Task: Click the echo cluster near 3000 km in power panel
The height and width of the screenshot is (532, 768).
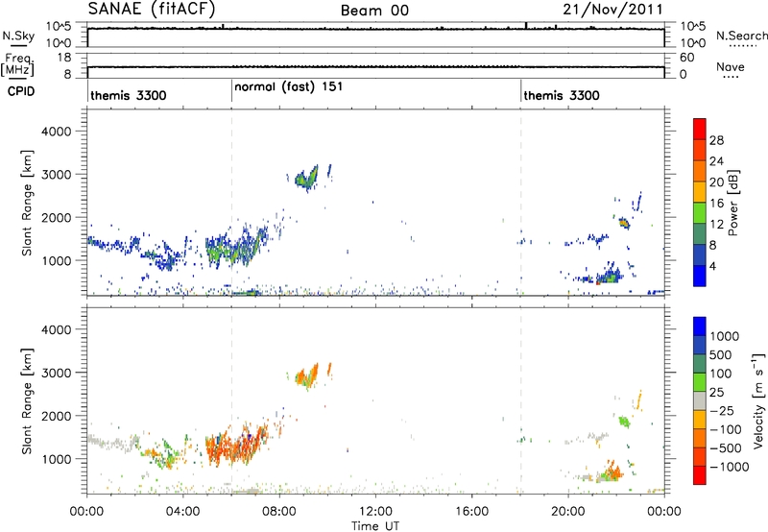Action: [x=307, y=179]
